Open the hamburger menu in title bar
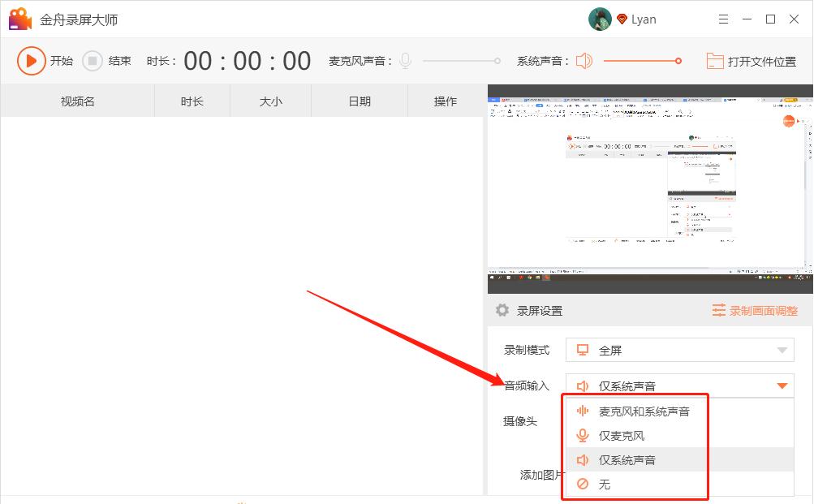814x504 pixels. pyautogui.click(x=725, y=18)
